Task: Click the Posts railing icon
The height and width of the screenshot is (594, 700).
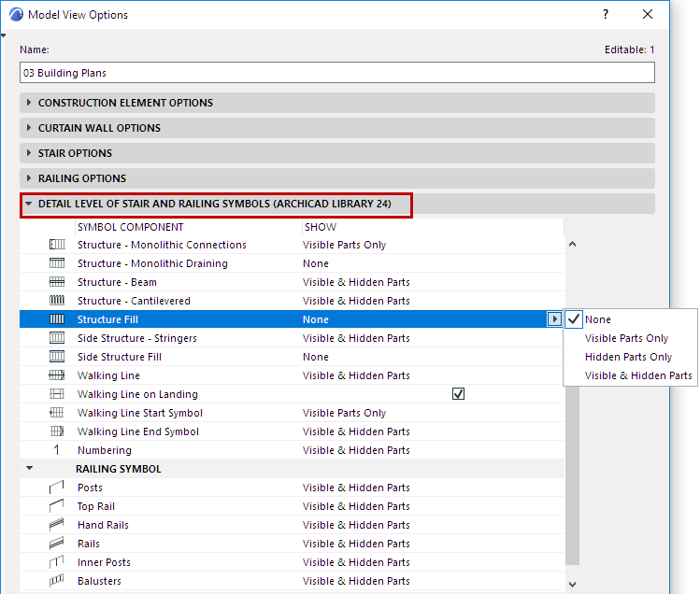Action: click(x=57, y=488)
